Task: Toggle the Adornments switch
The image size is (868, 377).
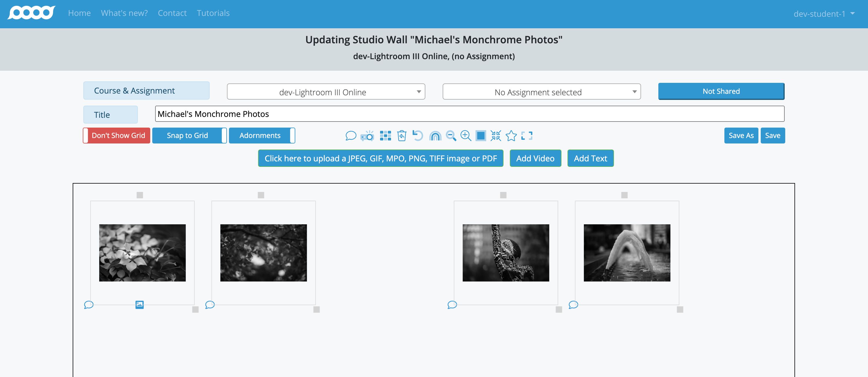Action: coord(262,136)
